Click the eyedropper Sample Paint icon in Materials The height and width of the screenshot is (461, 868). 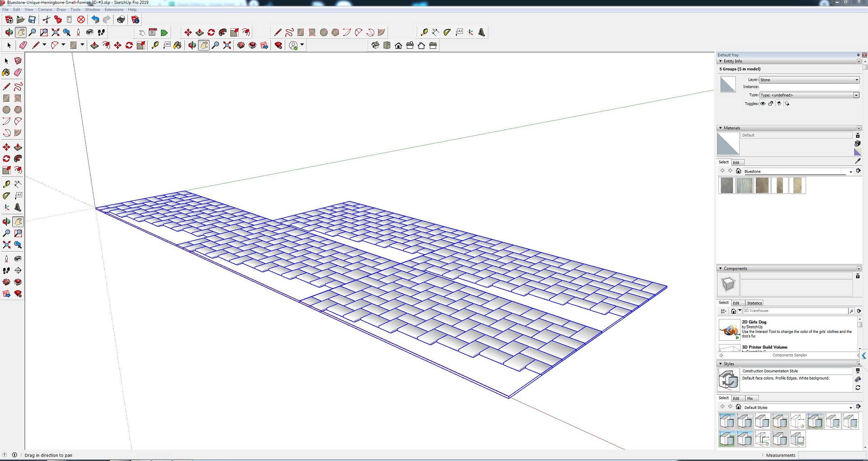858,161
